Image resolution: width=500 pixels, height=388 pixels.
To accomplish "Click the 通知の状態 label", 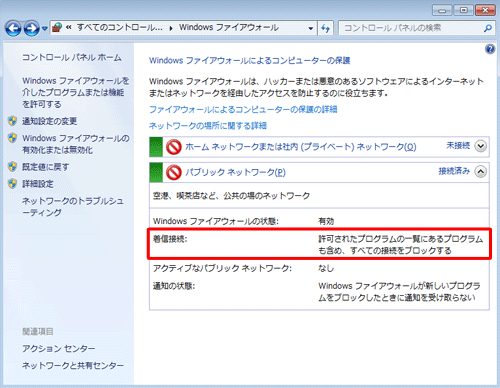I will click(174, 286).
